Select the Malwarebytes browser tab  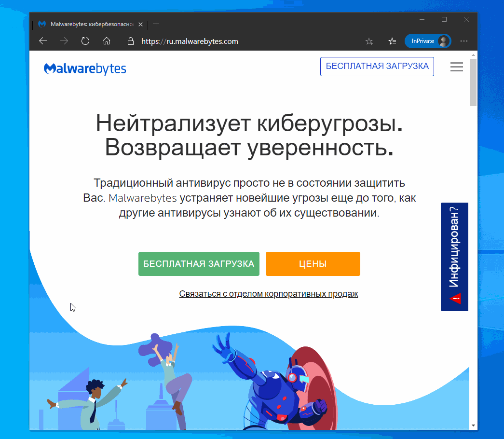(x=90, y=24)
